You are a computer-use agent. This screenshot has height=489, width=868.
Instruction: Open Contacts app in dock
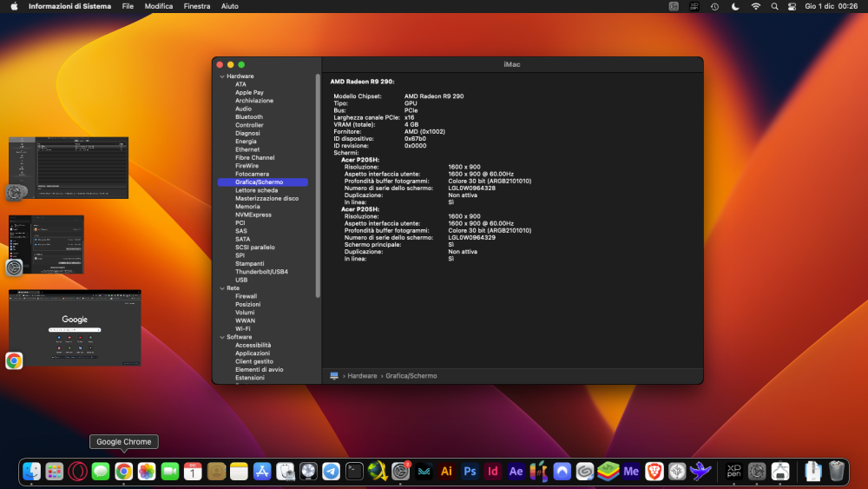click(x=216, y=472)
